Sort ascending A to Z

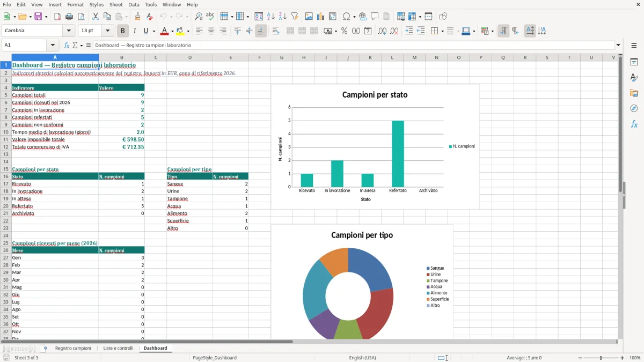[x=271, y=17]
